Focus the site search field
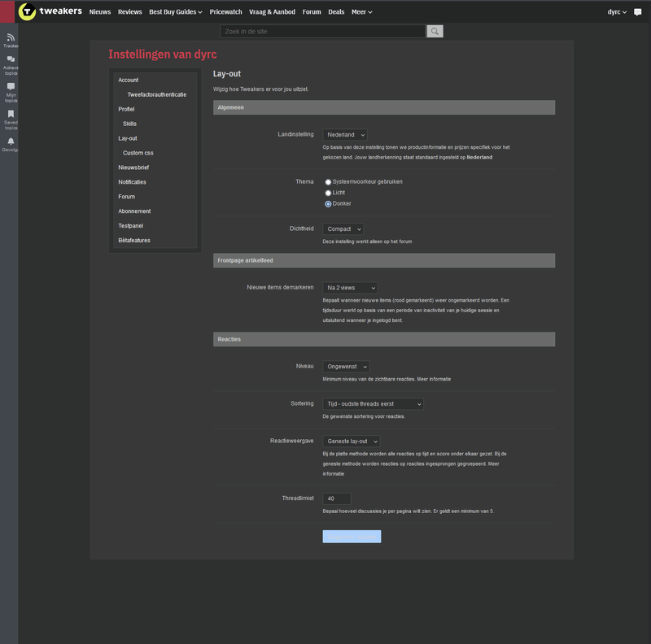This screenshot has height=644, width=651. click(323, 31)
